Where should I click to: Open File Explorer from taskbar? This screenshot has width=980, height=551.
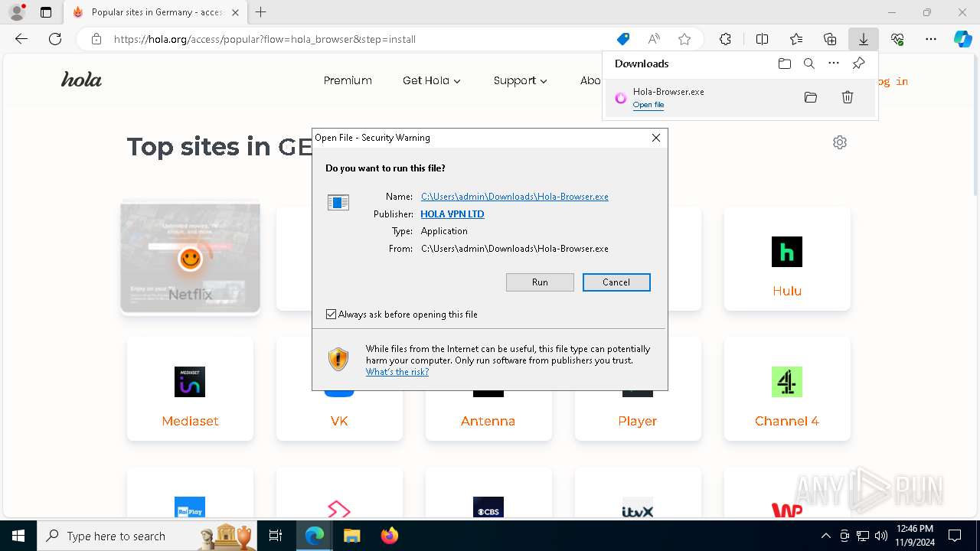coord(351,536)
